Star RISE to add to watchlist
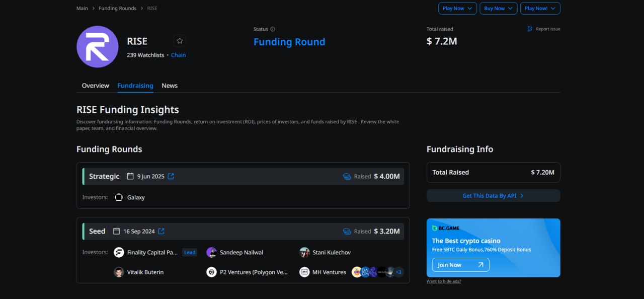This screenshot has width=644, height=299. (180, 41)
